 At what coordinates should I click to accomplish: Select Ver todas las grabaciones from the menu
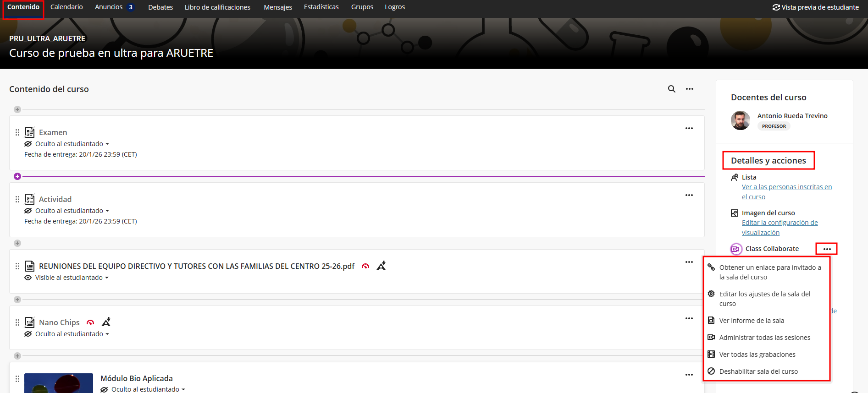coord(757,355)
